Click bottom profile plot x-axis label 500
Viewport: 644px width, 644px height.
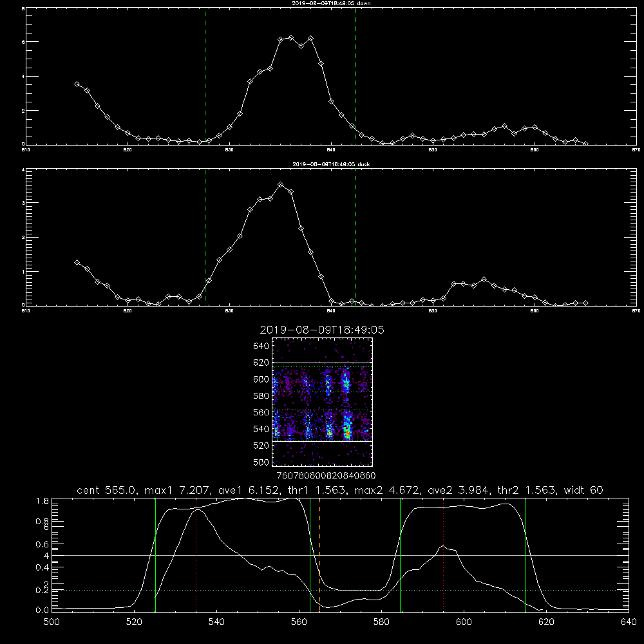click(52, 621)
